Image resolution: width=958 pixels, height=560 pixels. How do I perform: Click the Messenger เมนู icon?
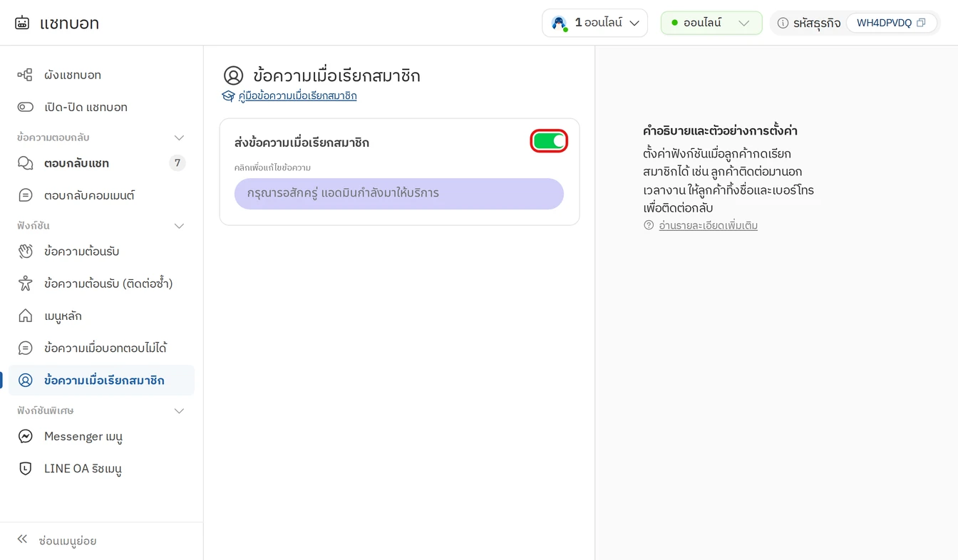(x=25, y=436)
